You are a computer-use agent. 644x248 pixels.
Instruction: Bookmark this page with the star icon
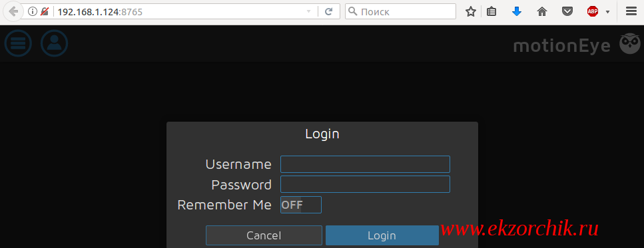(470, 12)
